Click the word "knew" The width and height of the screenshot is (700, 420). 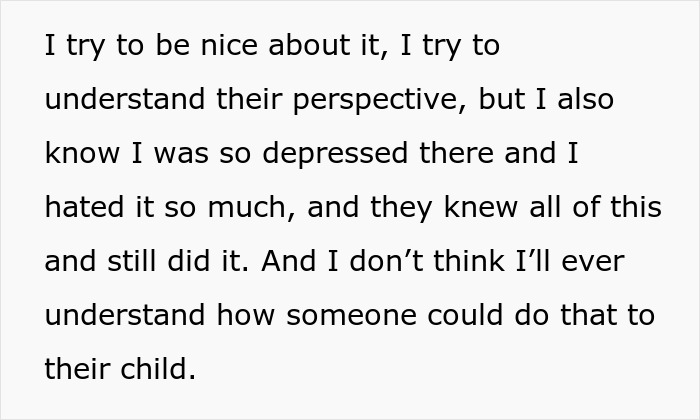[472, 208]
